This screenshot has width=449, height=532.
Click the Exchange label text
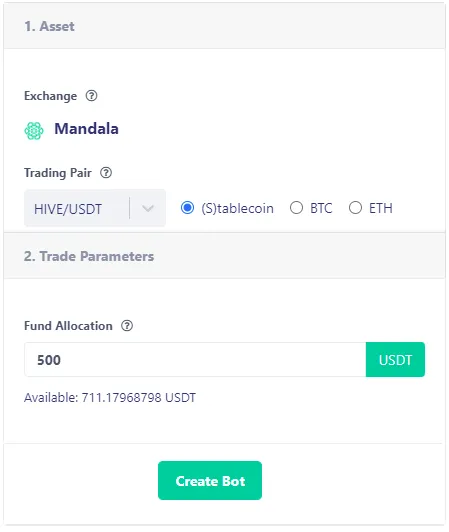tap(51, 96)
